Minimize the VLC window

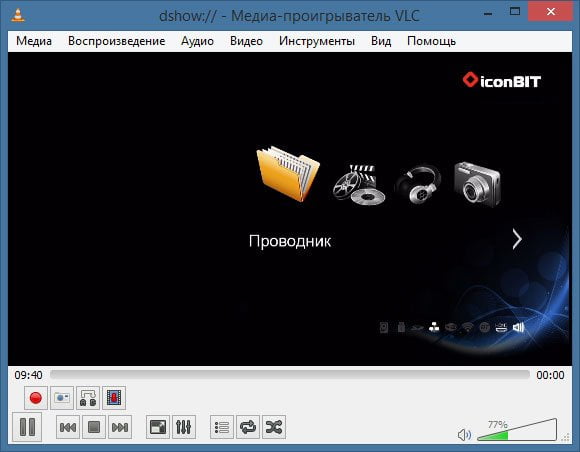tap(488, 14)
